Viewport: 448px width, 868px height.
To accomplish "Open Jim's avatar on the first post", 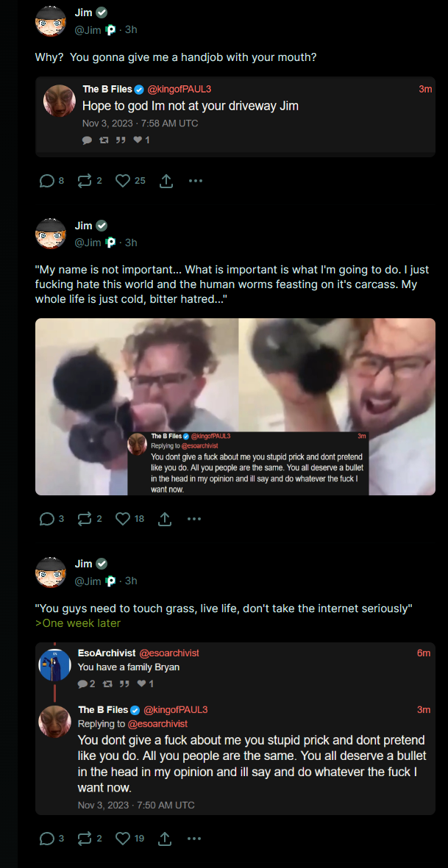I will 51,21.
